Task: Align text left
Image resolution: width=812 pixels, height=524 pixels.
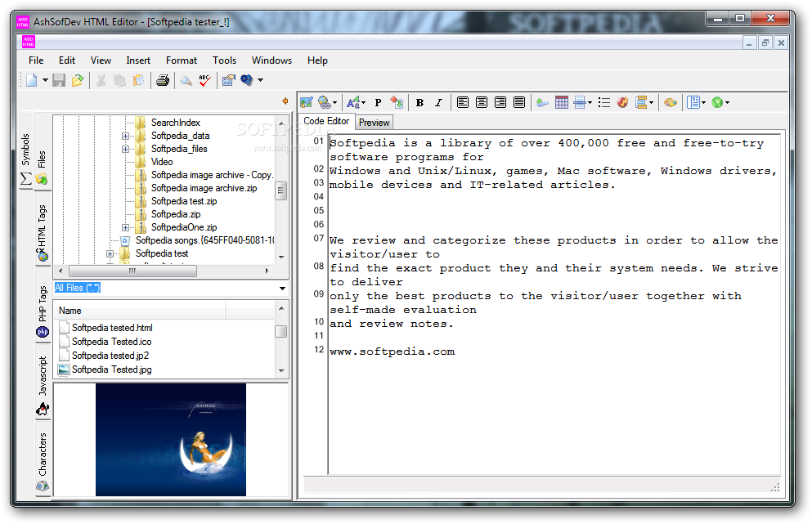Action: pyautogui.click(x=463, y=102)
